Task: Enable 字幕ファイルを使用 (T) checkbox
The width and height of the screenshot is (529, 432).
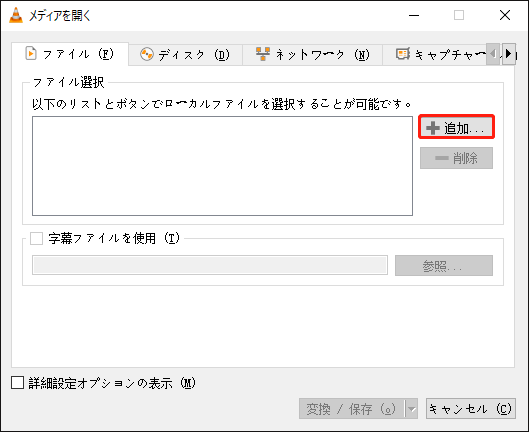Action: tap(36, 238)
